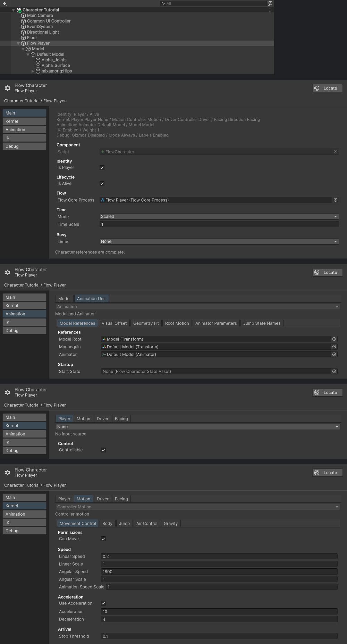
Task: Open object picker for Script field
Action: [x=336, y=152]
